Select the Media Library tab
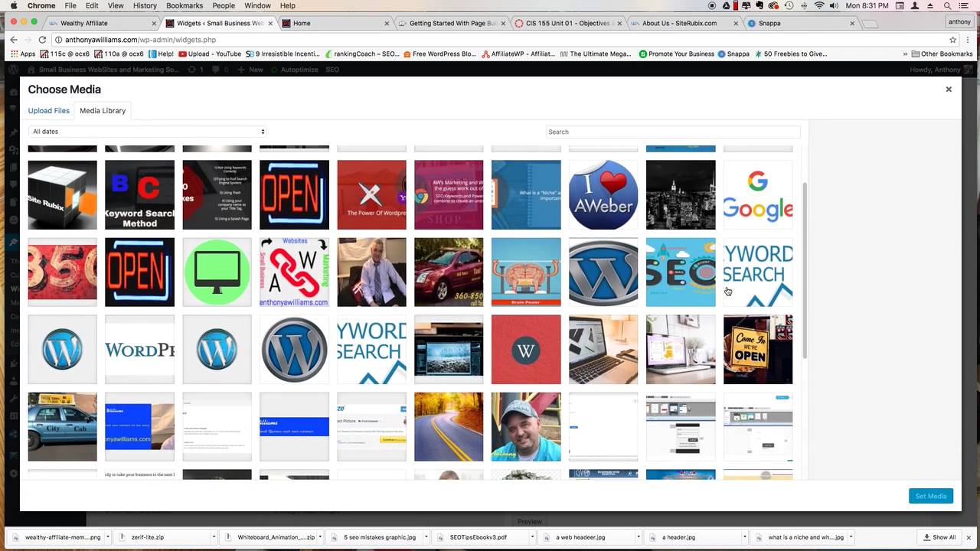The image size is (980, 551). coord(103,111)
